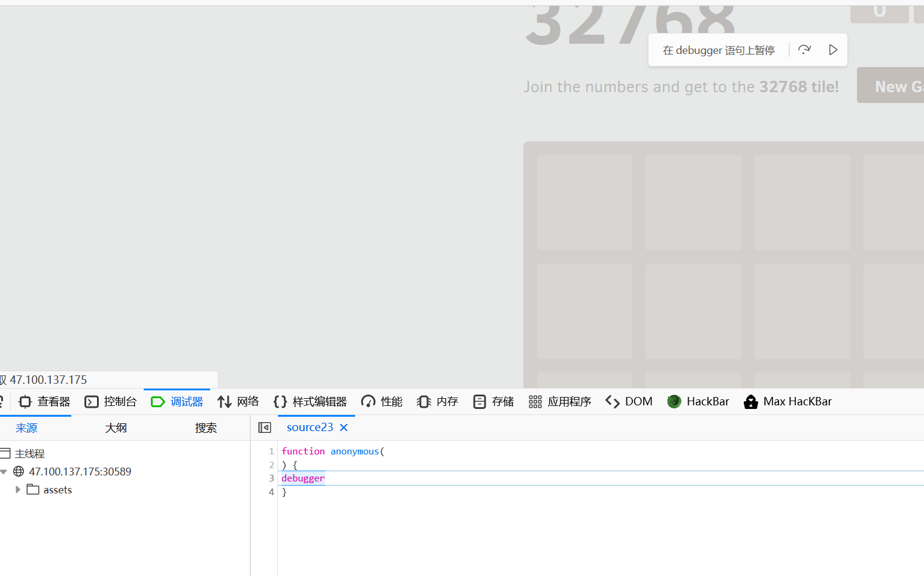The height and width of the screenshot is (576, 924).
Task: Click the New Game button
Action: click(x=890, y=85)
